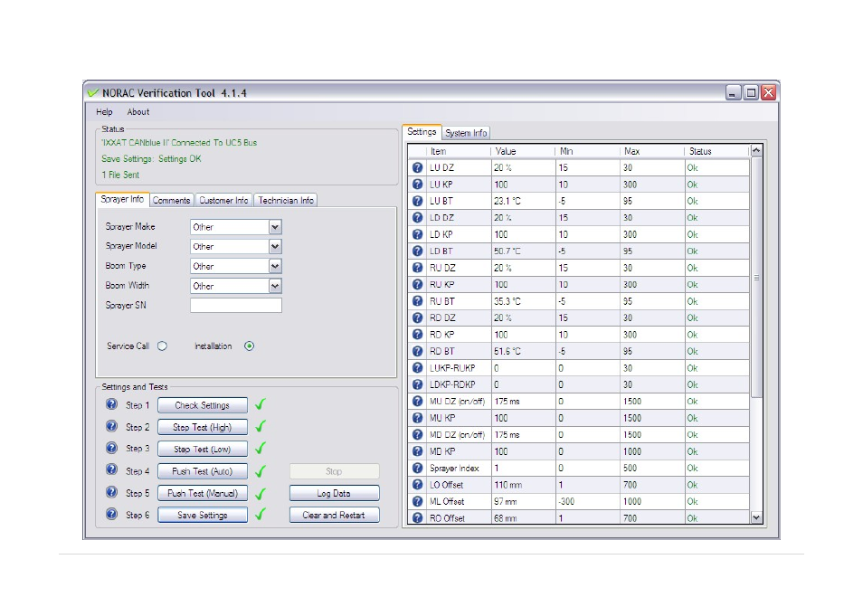Switch to the Technician Info tab
The width and height of the screenshot is (863, 616).
286,201
